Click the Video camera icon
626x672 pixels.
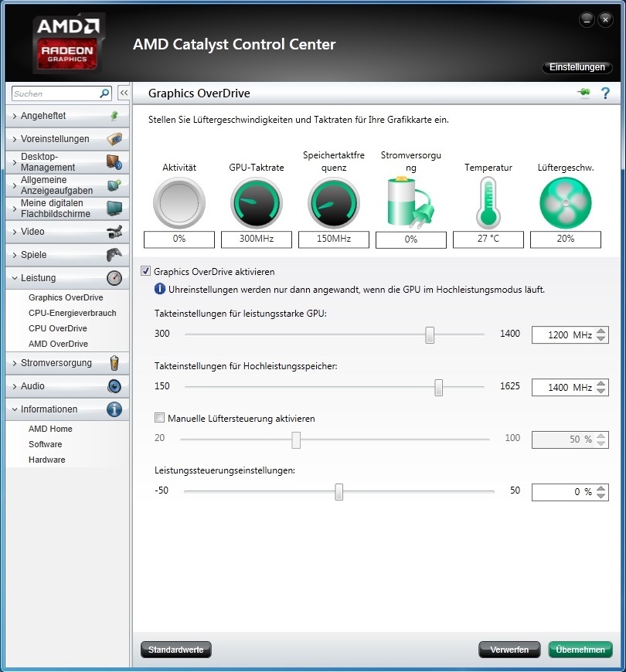[114, 232]
